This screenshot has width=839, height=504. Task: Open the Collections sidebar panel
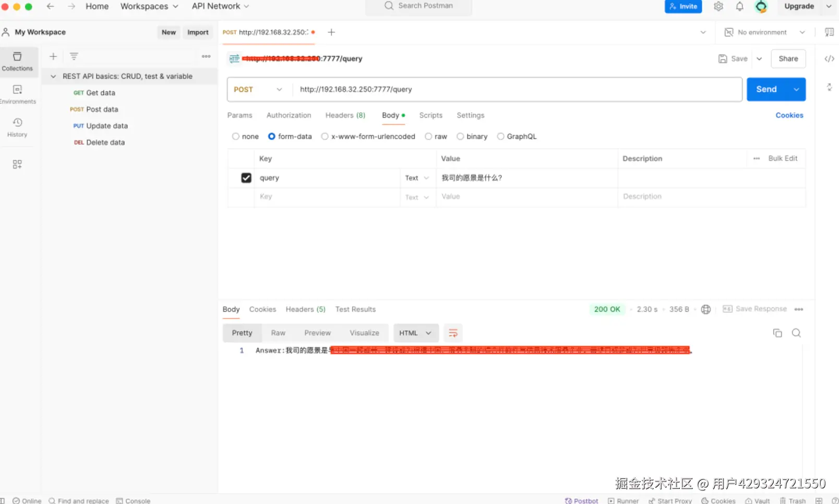17,62
